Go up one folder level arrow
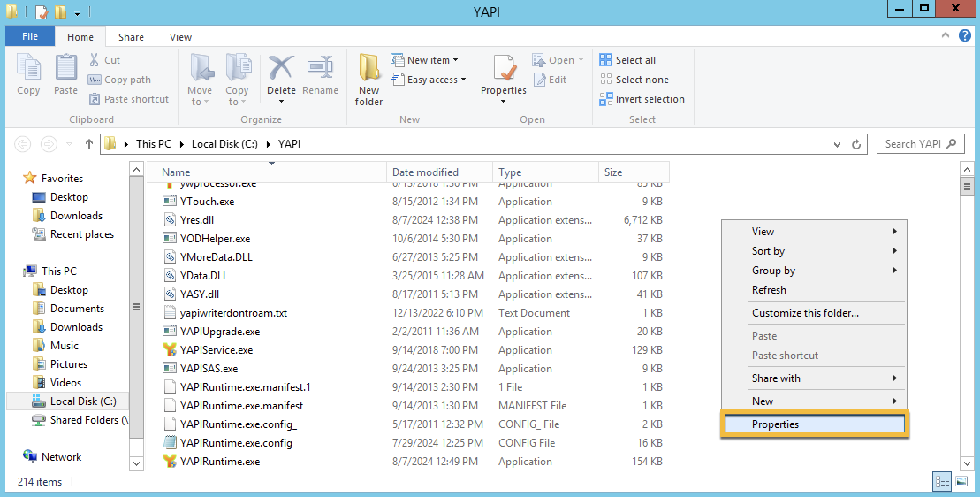 pyautogui.click(x=89, y=144)
